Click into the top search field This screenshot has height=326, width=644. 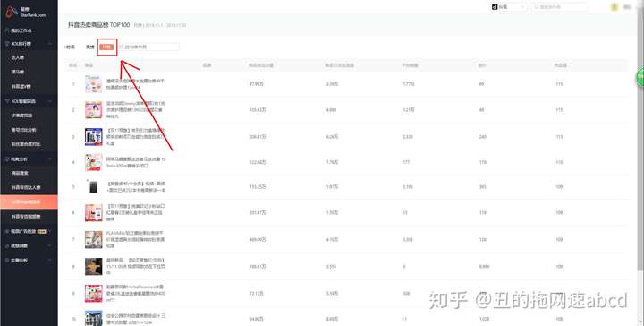(559, 7)
